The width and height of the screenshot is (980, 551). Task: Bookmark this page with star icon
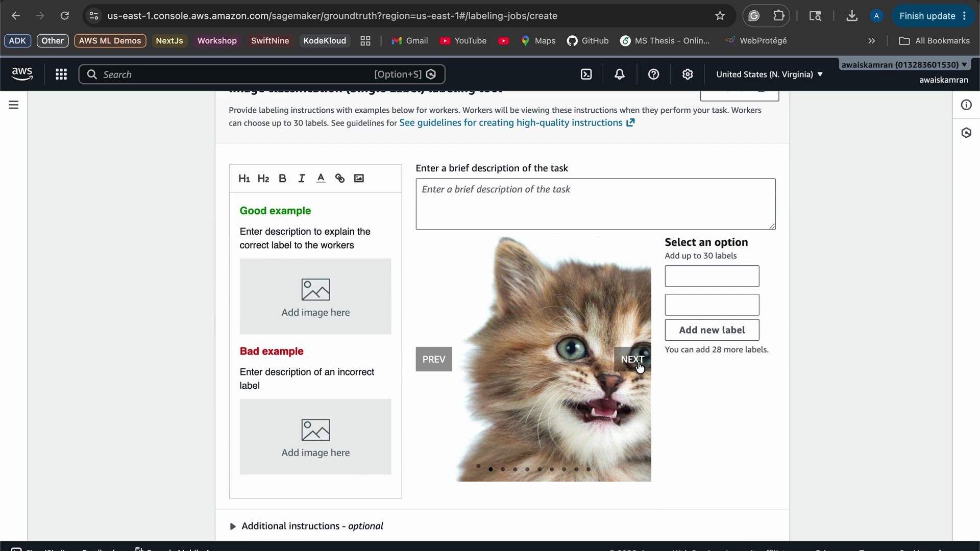pyautogui.click(x=720, y=16)
